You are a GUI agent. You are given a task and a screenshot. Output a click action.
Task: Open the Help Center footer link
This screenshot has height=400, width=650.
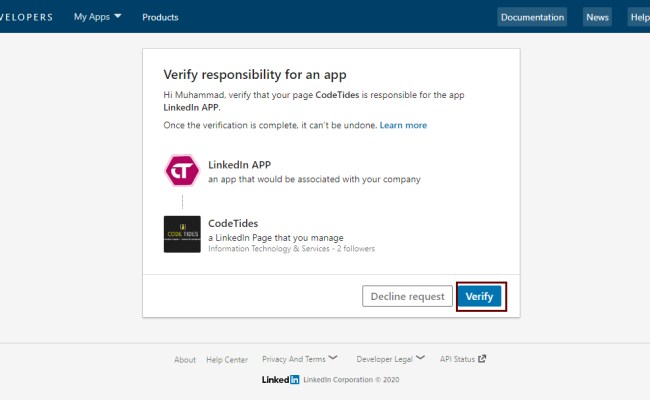[x=227, y=360]
